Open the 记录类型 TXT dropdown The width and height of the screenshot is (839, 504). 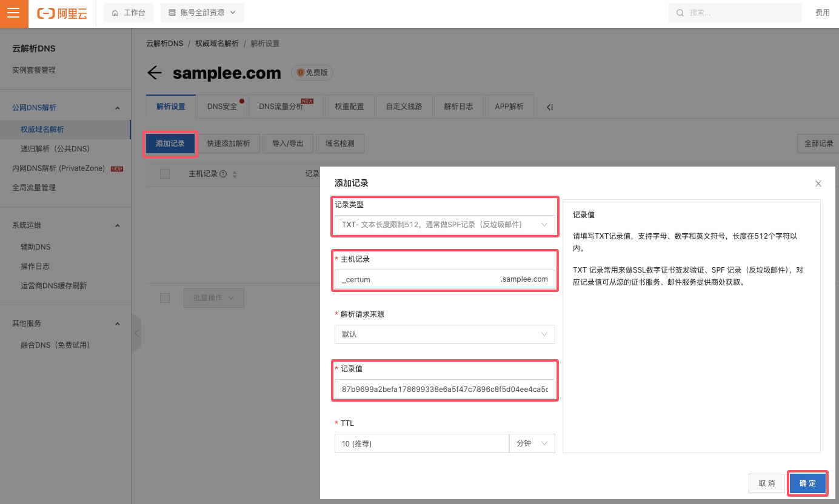tap(445, 225)
